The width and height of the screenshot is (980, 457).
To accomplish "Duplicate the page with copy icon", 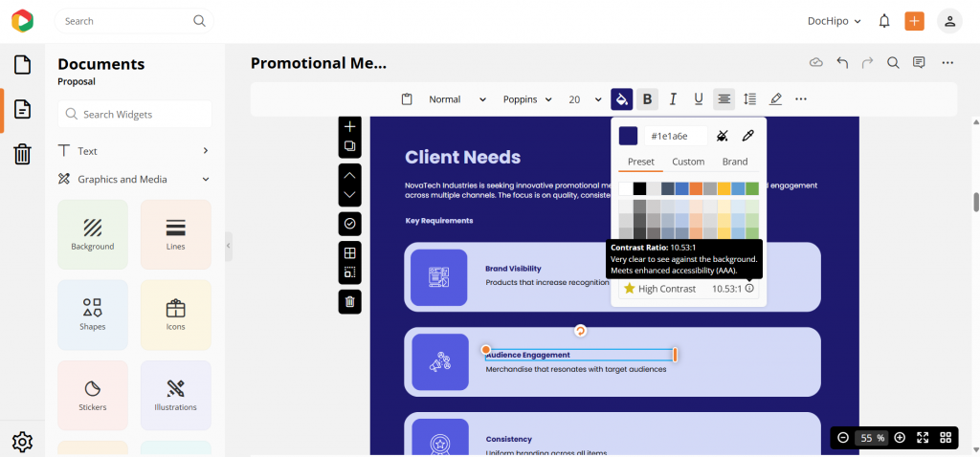I will [x=350, y=146].
